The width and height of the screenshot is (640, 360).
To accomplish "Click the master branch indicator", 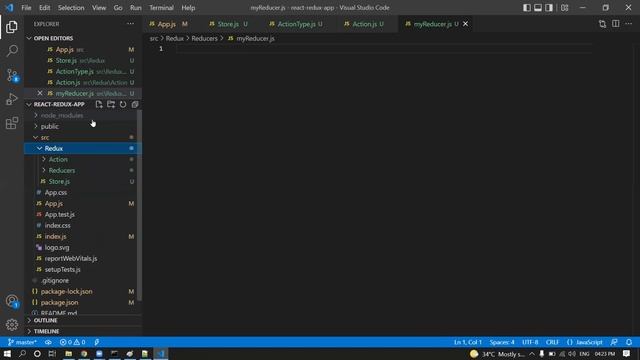I will pos(22,342).
